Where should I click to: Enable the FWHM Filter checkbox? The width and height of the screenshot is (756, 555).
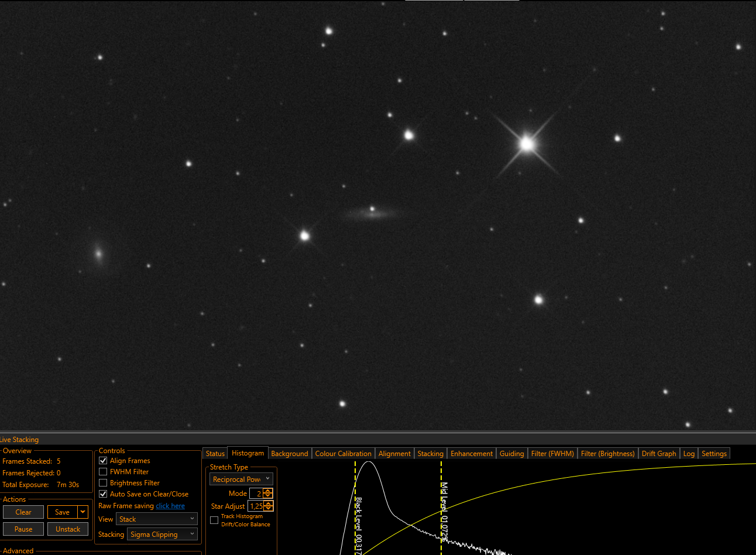point(103,472)
